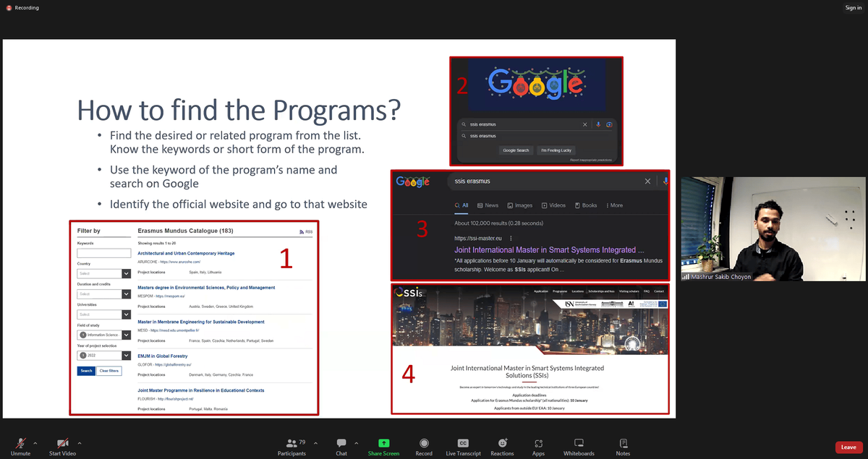Viewport: 868px width, 459px height.
Task: Click the green Share Screen icon
Action: [x=383, y=443]
